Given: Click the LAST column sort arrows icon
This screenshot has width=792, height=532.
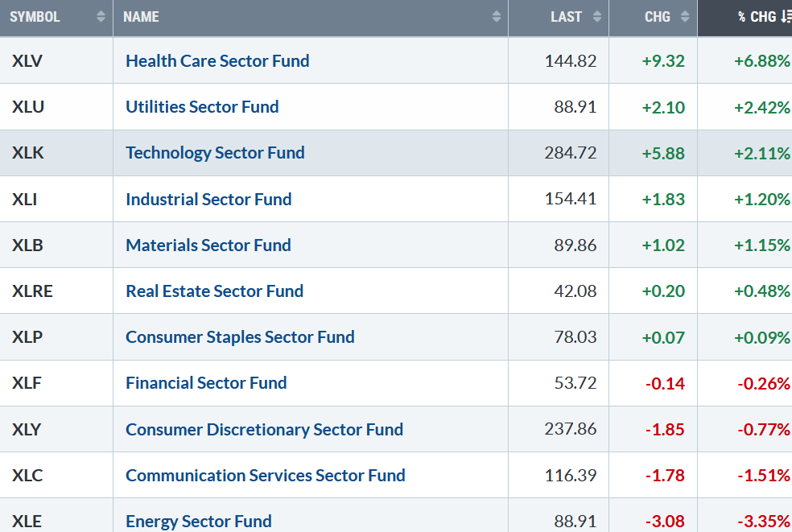Looking at the screenshot, I should point(596,17).
